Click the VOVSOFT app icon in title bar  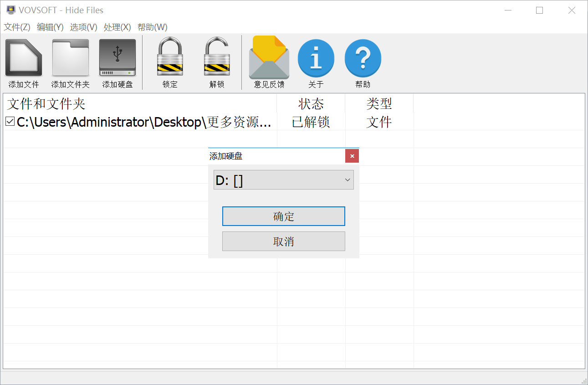pyautogui.click(x=11, y=10)
